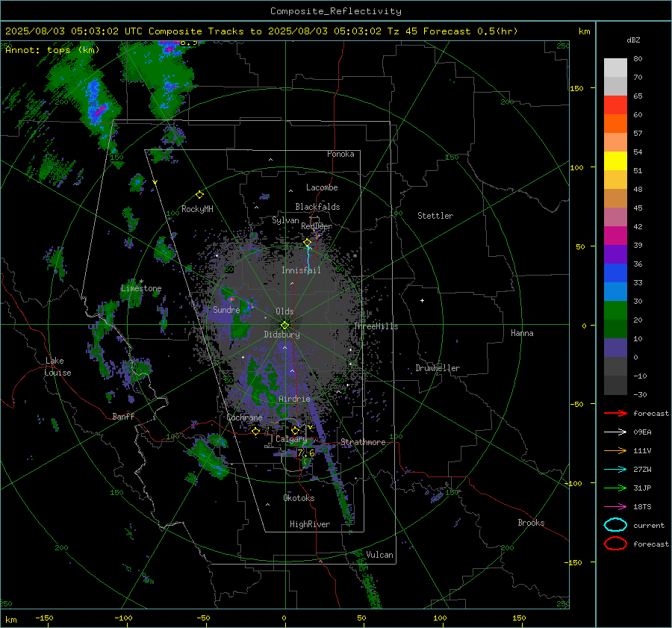Click the Drumheller city label
The width and height of the screenshot is (672, 628).
[438, 368]
